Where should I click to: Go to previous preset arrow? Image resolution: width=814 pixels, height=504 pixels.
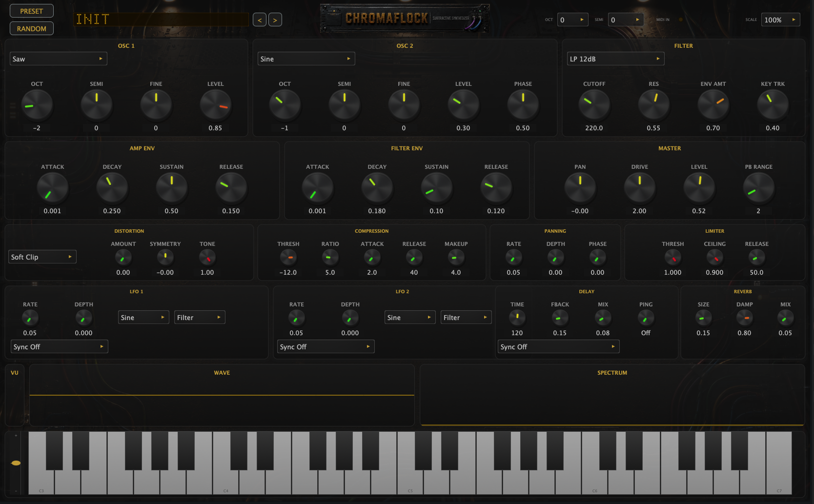pos(260,20)
